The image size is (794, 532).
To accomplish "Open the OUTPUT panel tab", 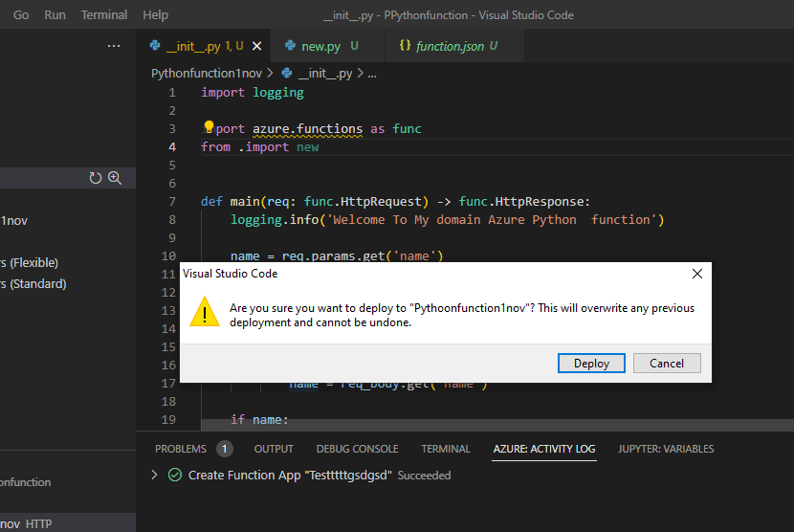I will [x=274, y=449].
